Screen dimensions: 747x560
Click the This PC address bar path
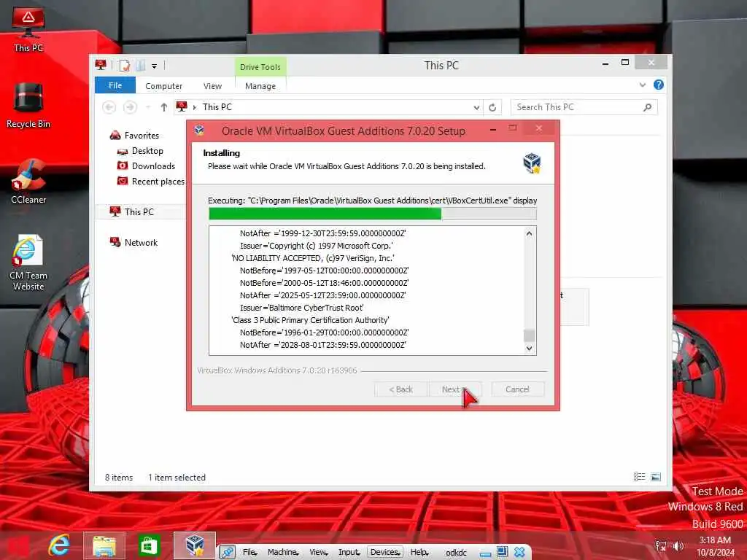[x=217, y=107]
